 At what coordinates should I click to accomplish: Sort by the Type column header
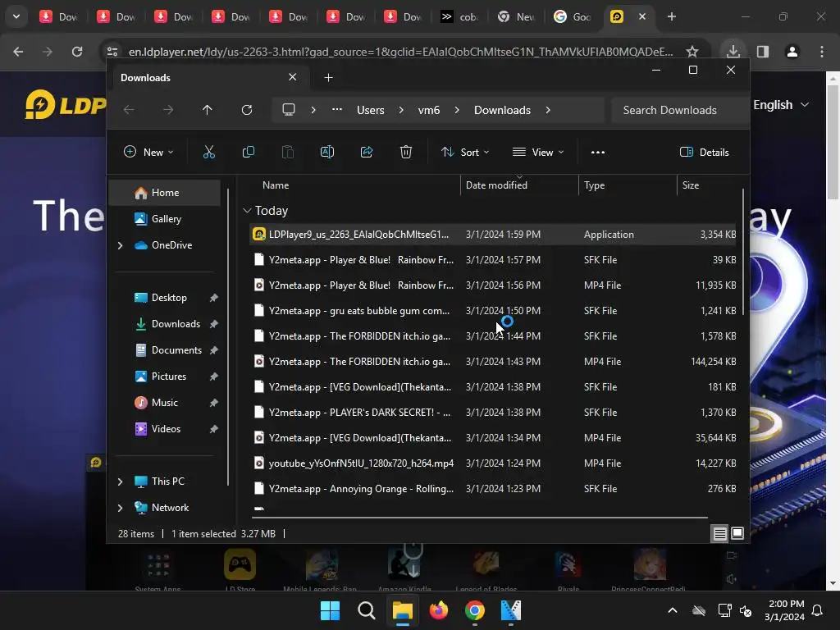pyautogui.click(x=628, y=185)
